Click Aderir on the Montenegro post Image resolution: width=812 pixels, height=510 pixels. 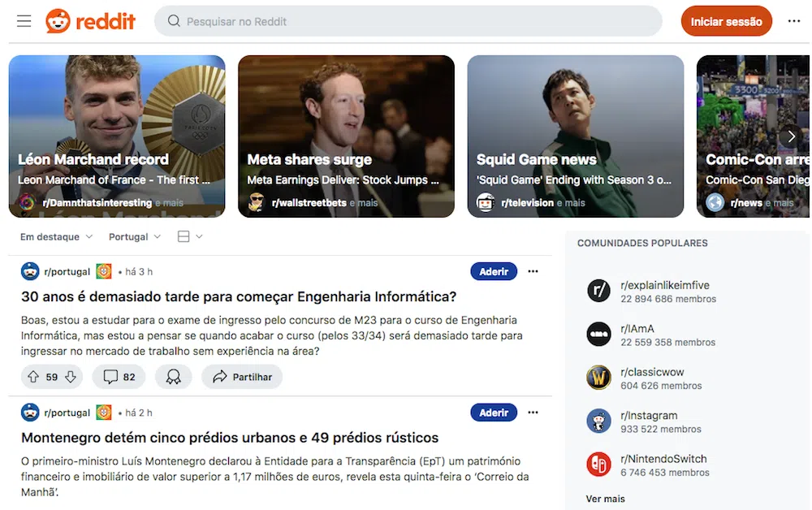(x=494, y=413)
